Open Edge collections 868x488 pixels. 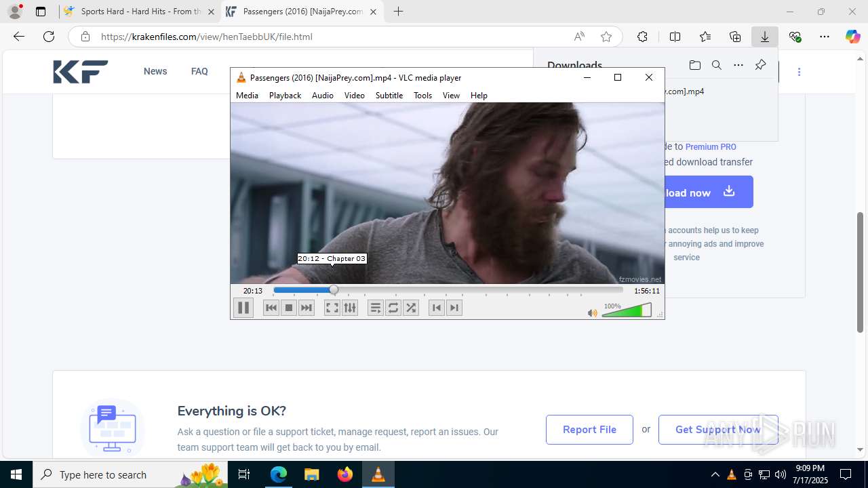coord(735,37)
